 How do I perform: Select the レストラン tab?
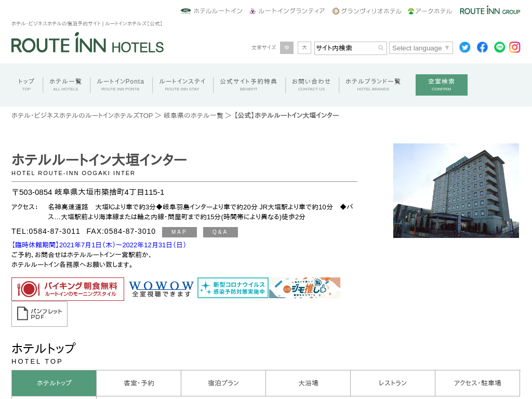[393, 383]
